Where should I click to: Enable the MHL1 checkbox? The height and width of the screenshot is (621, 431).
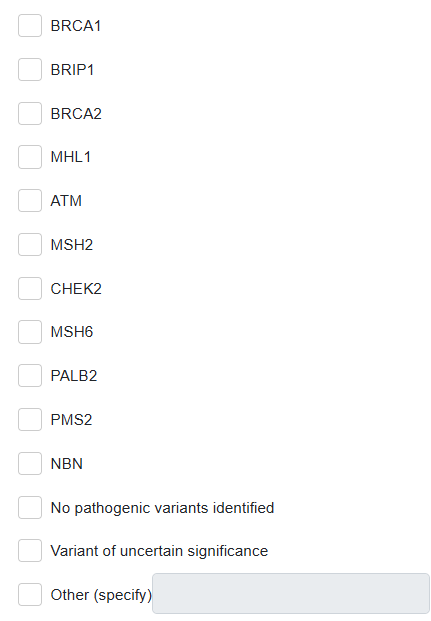click(x=30, y=157)
